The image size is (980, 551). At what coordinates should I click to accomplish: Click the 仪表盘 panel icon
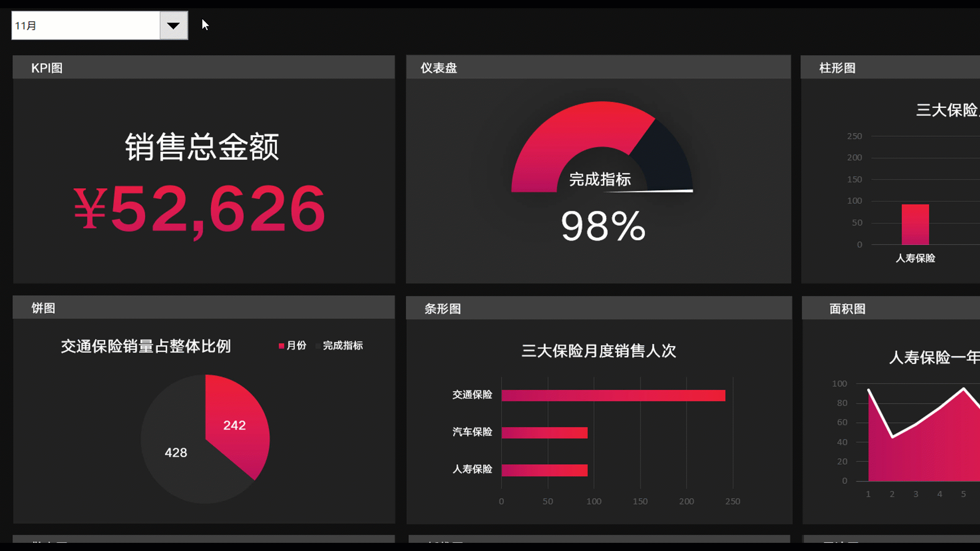point(439,68)
